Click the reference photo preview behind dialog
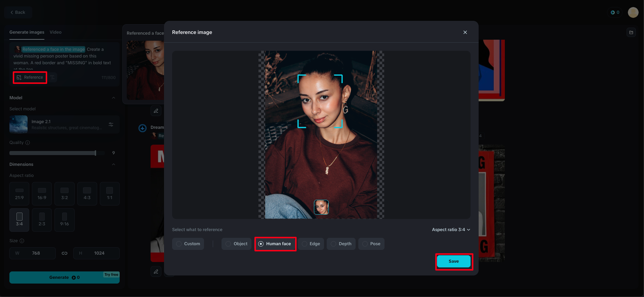 145,70
